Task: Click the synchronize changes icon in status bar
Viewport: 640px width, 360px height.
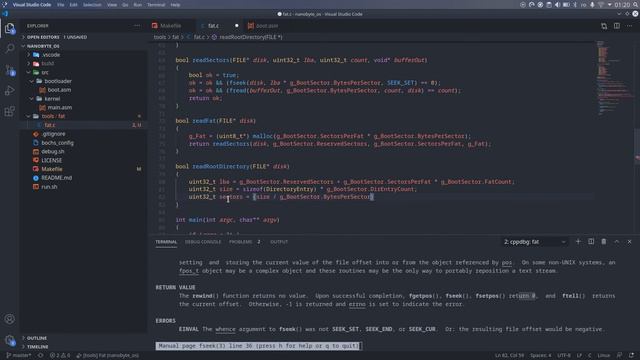Action: [40, 356]
